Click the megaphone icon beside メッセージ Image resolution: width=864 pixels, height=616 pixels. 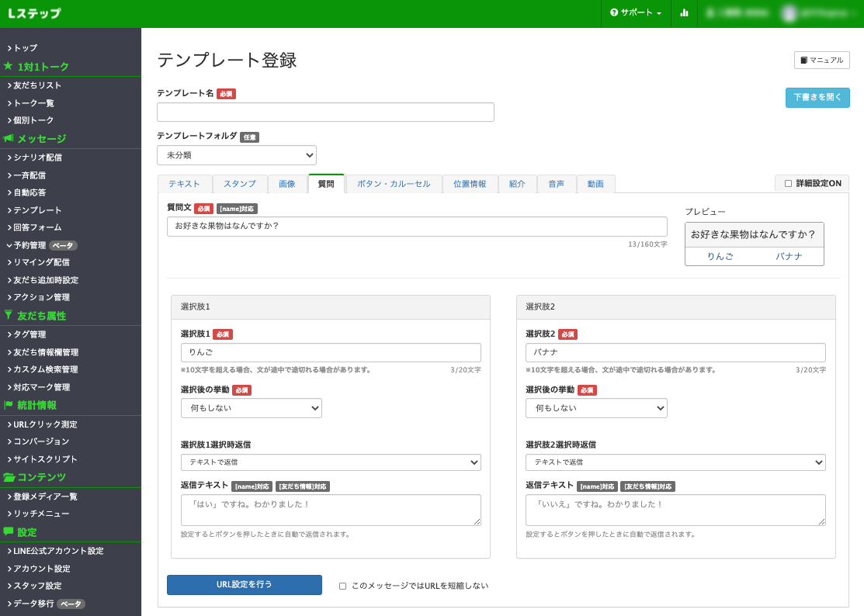(x=8, y=140)
